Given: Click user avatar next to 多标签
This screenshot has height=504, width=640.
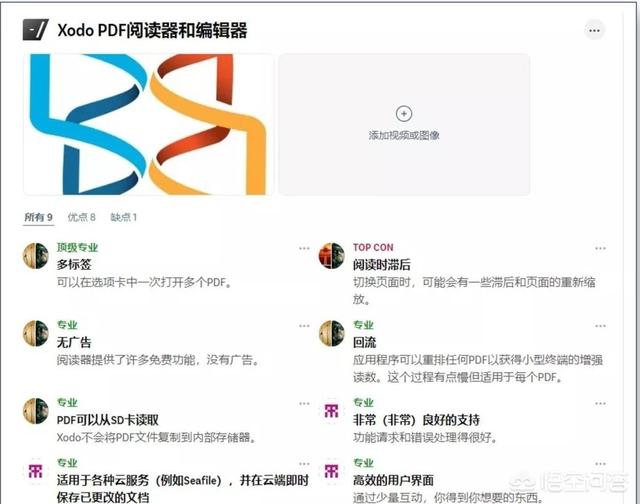Looking at the screenshot, I should tap(36, 256).
